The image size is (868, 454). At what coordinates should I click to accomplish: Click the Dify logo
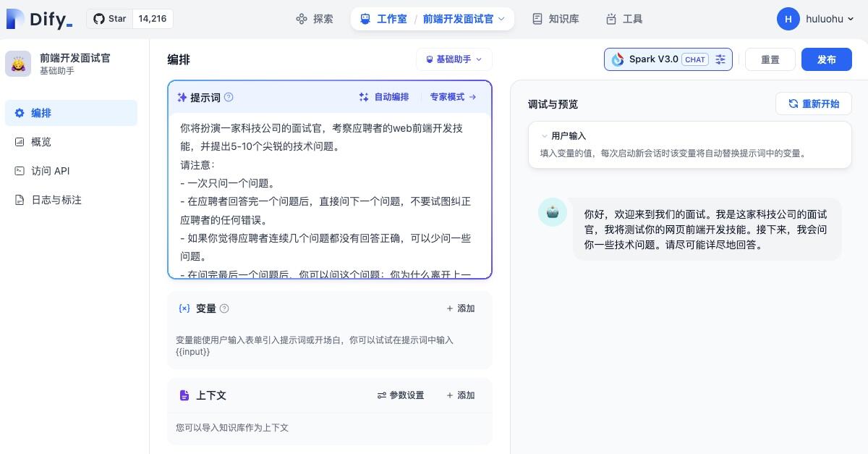click(39, 19)
